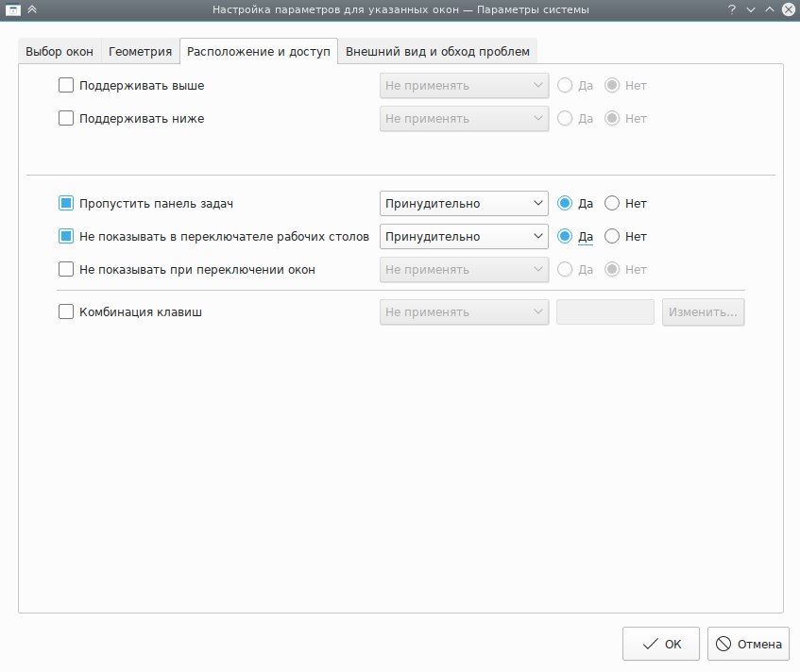Select «Да» radio for «Пропустить панель задач»
Image resolution: width=800 pixels, height=672 pixels.
[565, 203]
